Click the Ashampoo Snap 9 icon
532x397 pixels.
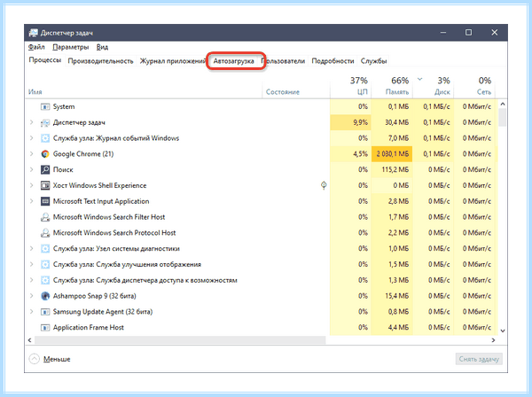pos(45,296)
